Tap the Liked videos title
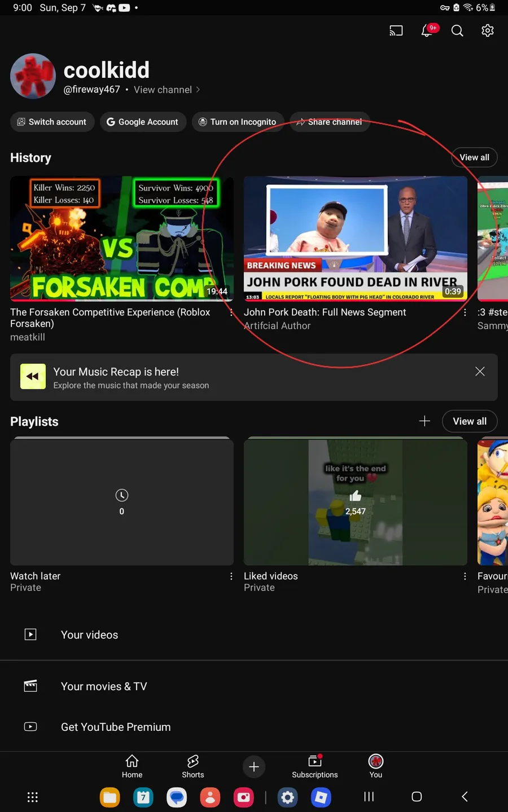Image resolution: width=508 pixels, height=812 pixels. [271, 576]
